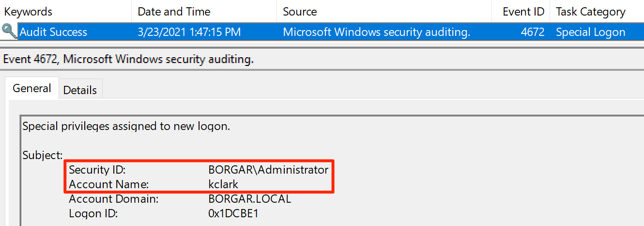The height and width of the screenshot is (226, 644).
Task: Click the Task Category column header
Action: (x=591, y=12)
